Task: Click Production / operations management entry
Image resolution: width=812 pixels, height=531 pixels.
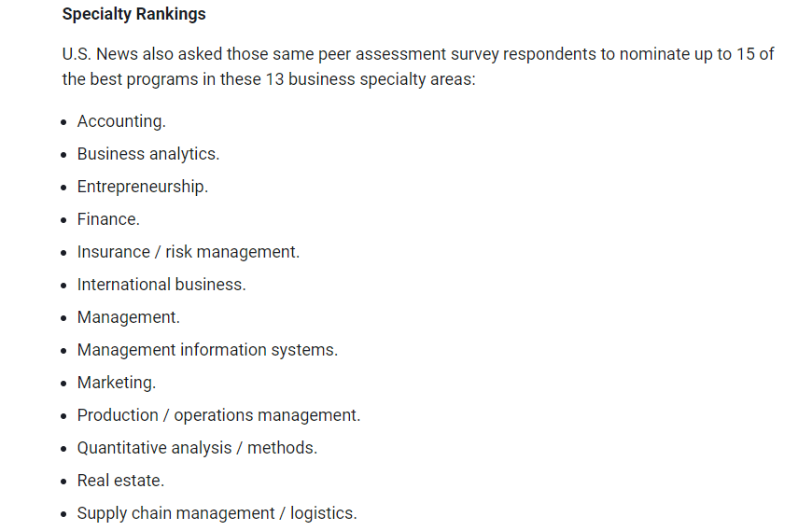Action: pos(218,415)
